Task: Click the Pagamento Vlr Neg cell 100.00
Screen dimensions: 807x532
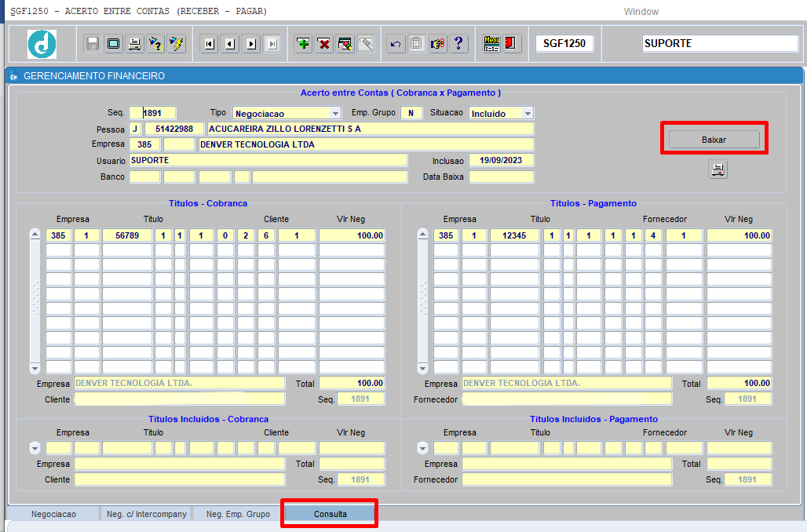Action: [739, 235]
